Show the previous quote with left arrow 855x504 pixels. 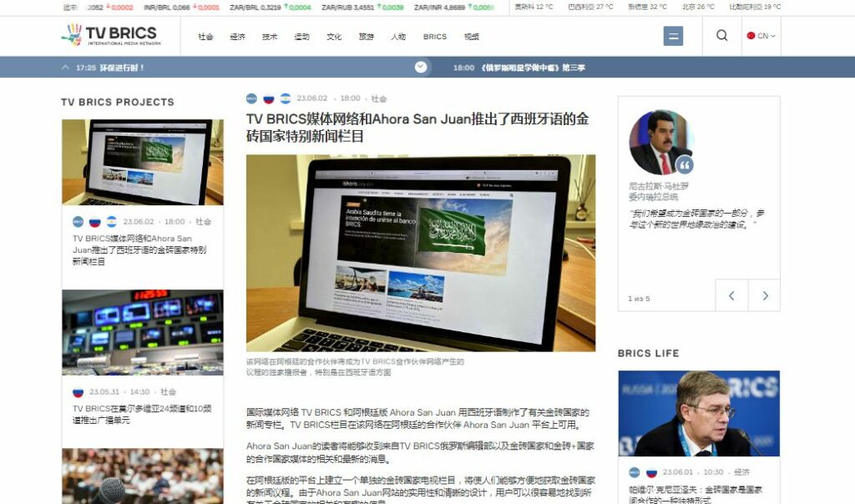731,295
